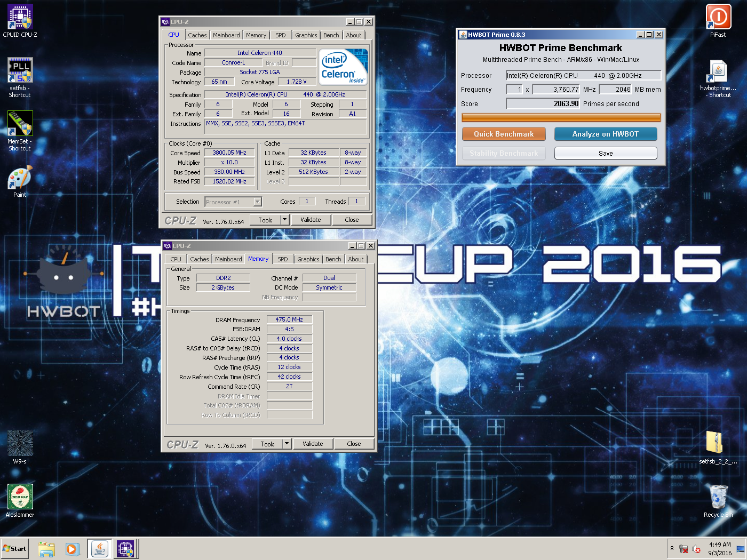Open Tools dropdown arrow in top CPU-Z
Screen dimensions: 747x560
coord(285,220)
